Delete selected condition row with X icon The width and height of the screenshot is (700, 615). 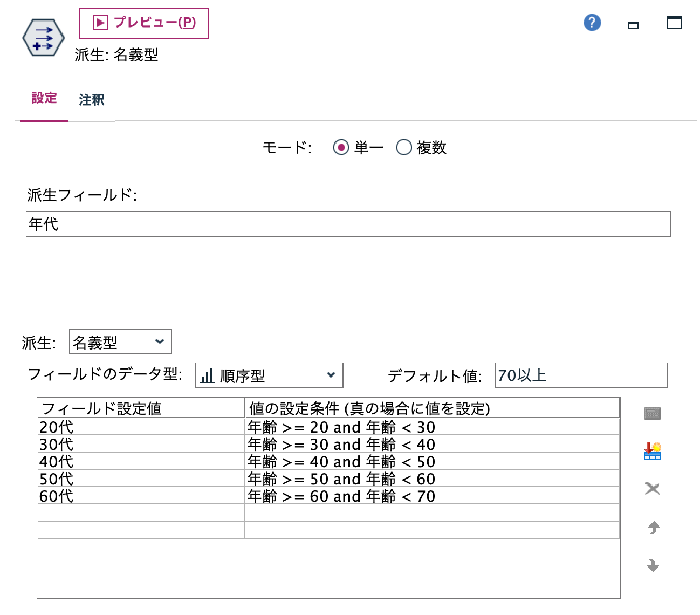(652, 488)
